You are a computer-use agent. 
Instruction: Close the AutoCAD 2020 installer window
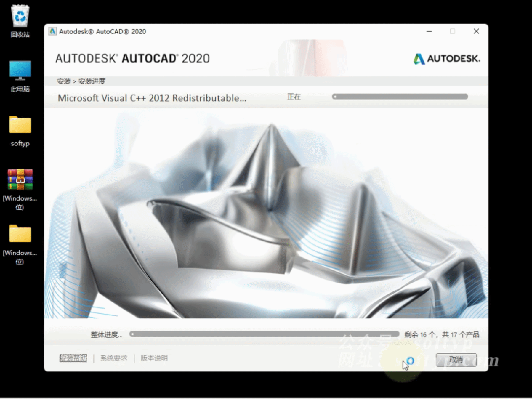(476, 31)
